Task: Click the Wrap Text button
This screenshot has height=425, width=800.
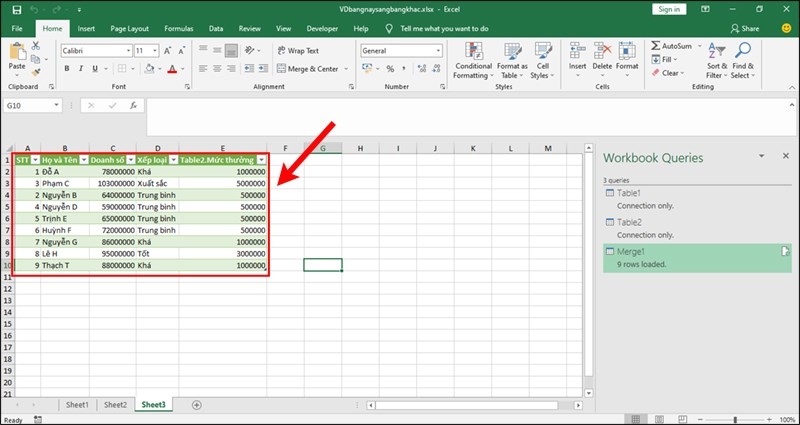Action: (x=298, y=51)
